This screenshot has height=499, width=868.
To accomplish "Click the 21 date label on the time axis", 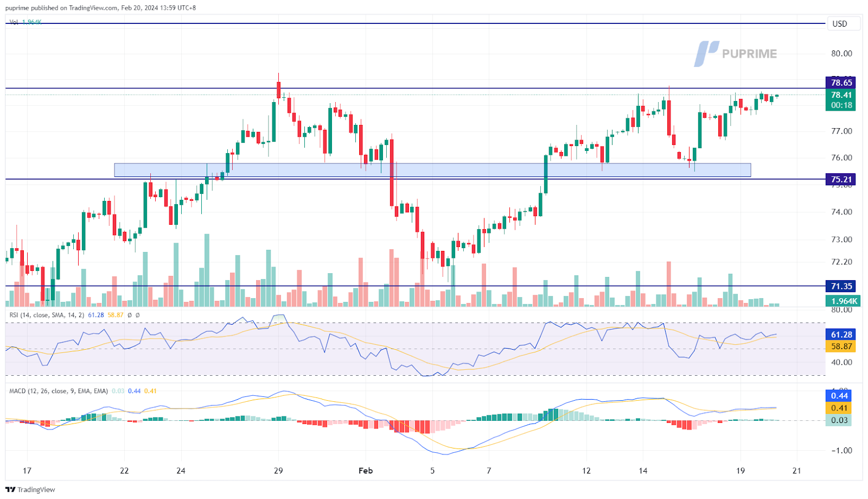I will pos(796,471).
